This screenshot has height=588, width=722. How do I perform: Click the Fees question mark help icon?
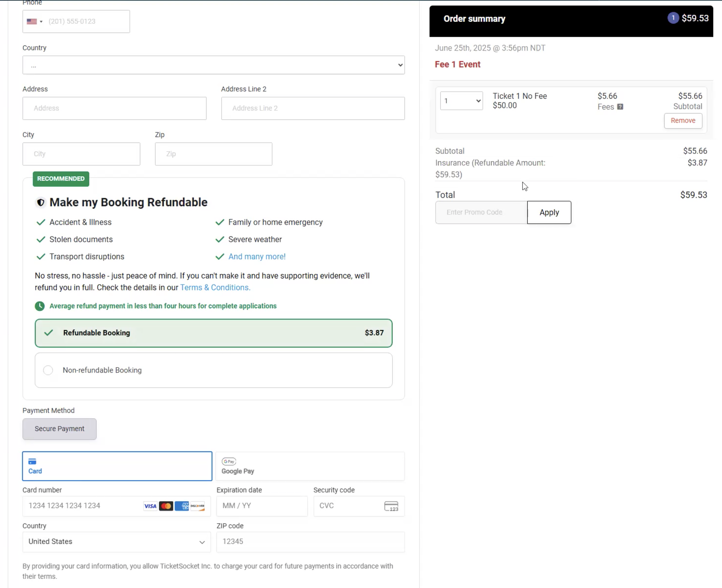[x=620, y=107]
